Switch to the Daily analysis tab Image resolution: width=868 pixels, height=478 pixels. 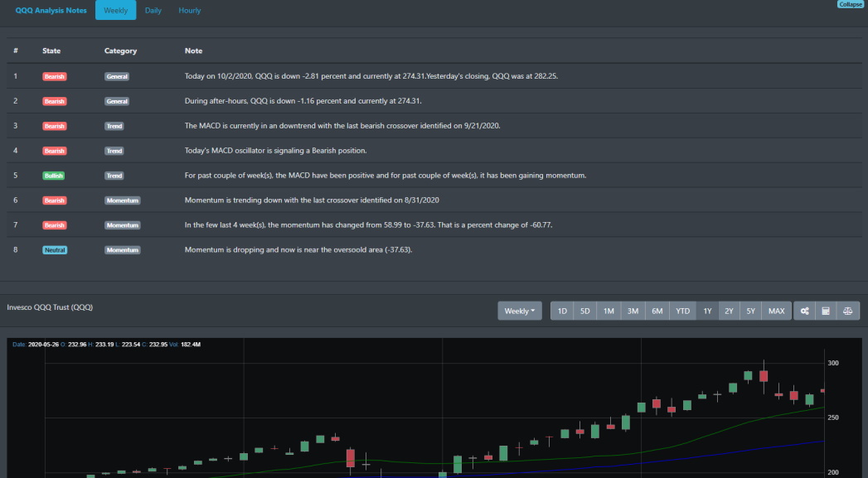(x=153, y=11)
